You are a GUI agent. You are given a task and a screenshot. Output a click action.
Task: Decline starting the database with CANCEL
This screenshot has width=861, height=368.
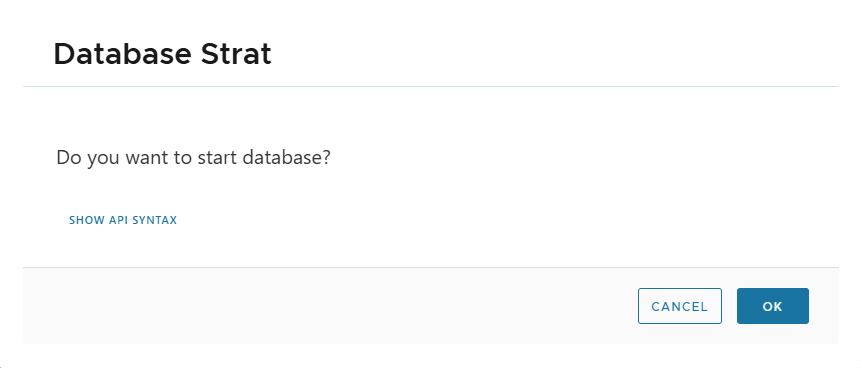[680, 306]
